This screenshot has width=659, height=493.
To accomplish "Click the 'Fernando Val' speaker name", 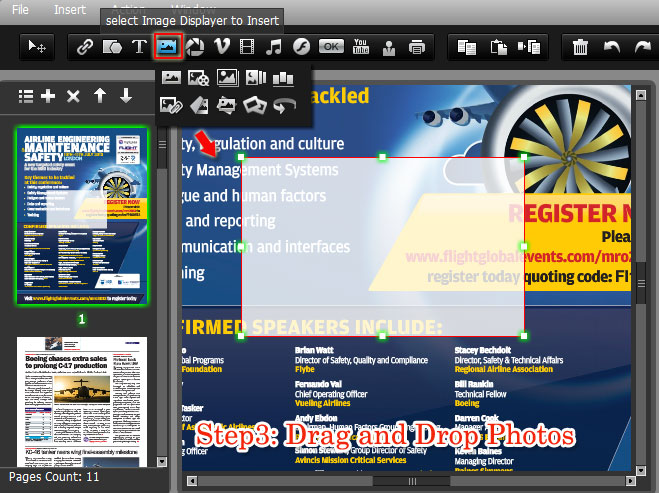I will click(318, 384).
